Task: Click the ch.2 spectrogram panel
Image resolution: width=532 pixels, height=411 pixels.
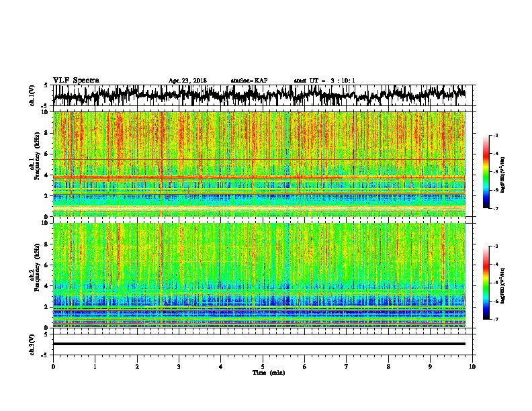Action: point(259,275)
